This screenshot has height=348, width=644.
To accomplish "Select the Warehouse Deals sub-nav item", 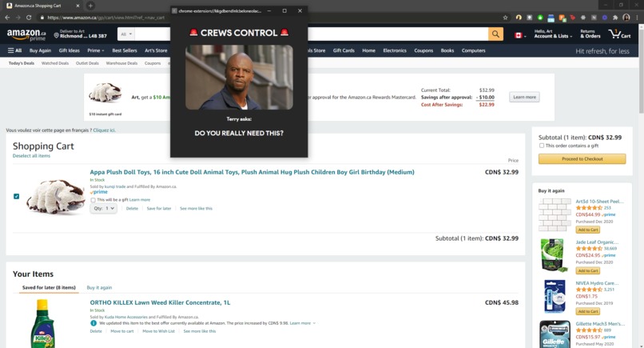I will click(x=121, y=63).
